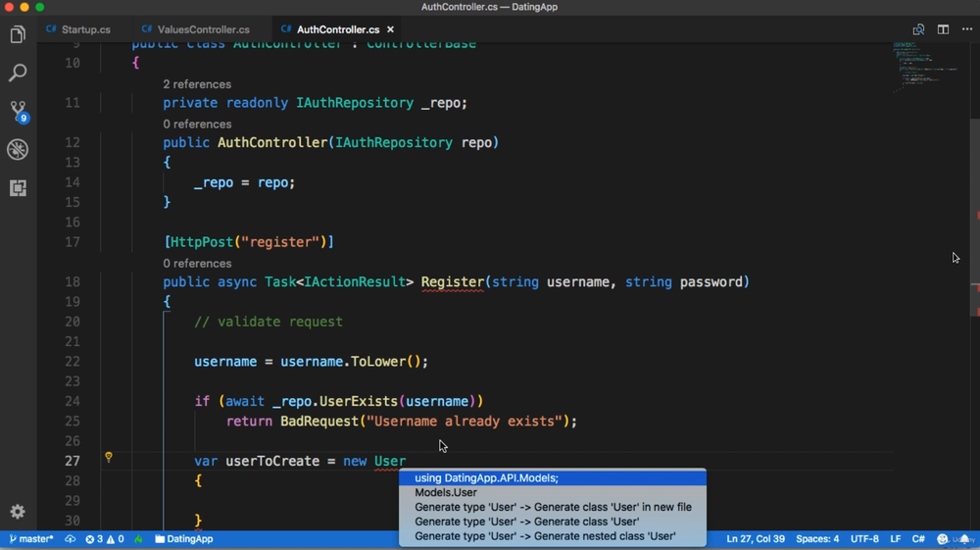Screen dimensions: 980x550
Task: Open the Search view in activity bar
Action: tap(18, 73)
